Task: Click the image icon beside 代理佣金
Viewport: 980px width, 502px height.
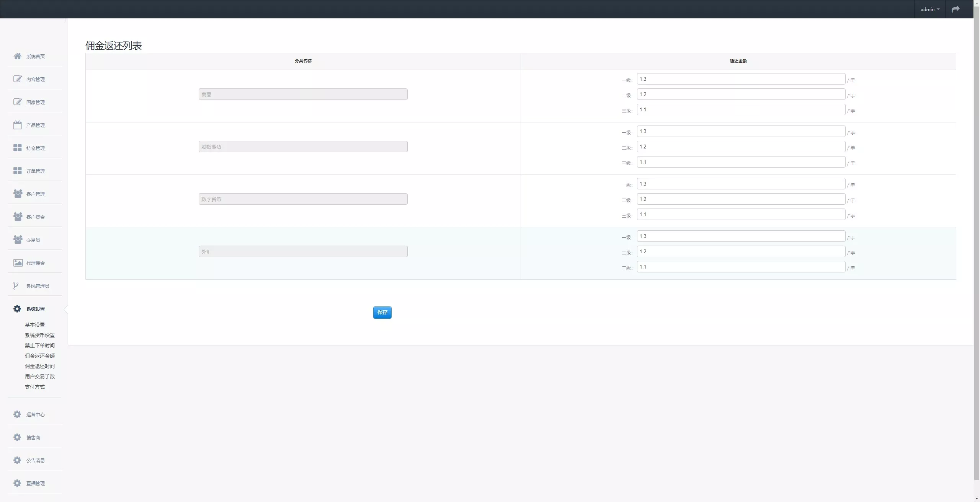Action: click(x=18, y=263)
